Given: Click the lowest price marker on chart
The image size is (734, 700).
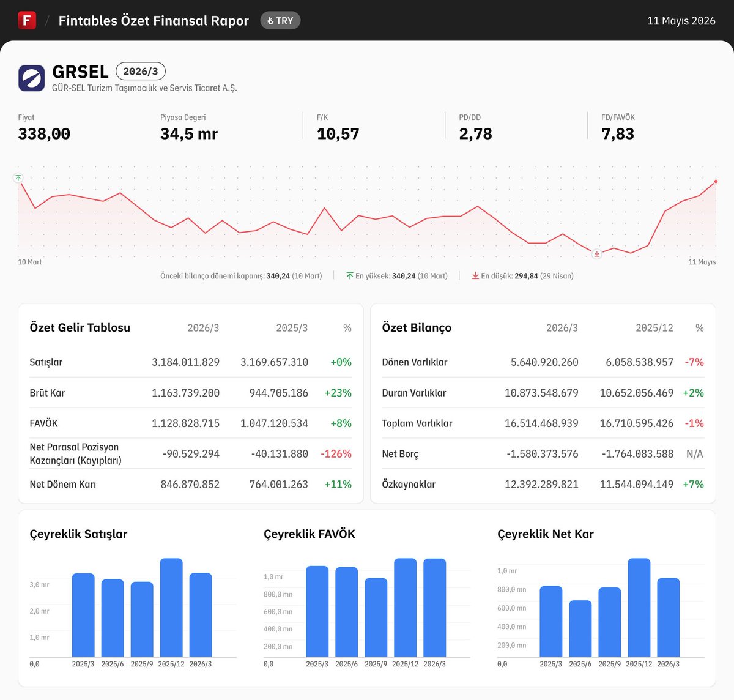Looking at the screenshot, I should coord(597,253).
